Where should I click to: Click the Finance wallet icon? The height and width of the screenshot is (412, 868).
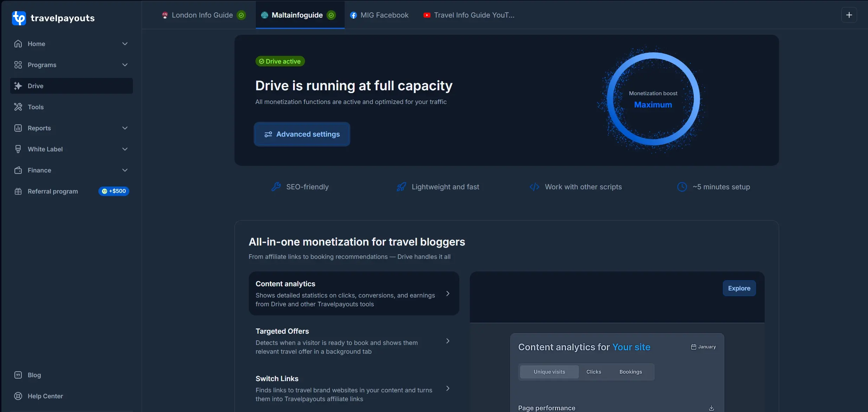(18, 170)
